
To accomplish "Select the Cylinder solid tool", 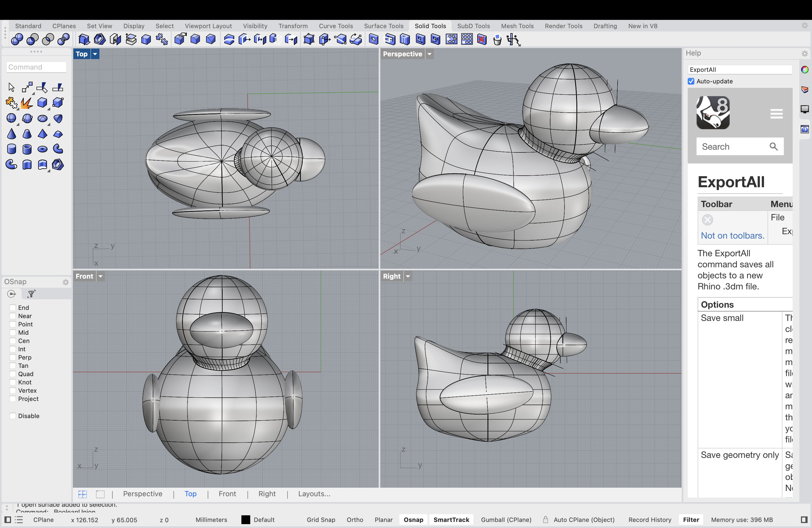I will pyautogui.click(x=11, y=149).
